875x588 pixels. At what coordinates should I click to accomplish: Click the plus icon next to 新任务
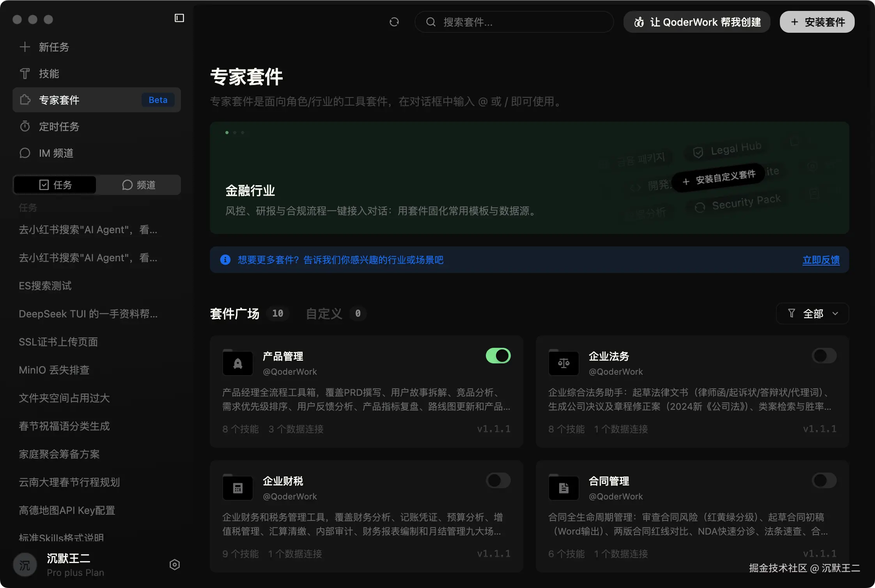pyautogui.click(x=25, y=47)
